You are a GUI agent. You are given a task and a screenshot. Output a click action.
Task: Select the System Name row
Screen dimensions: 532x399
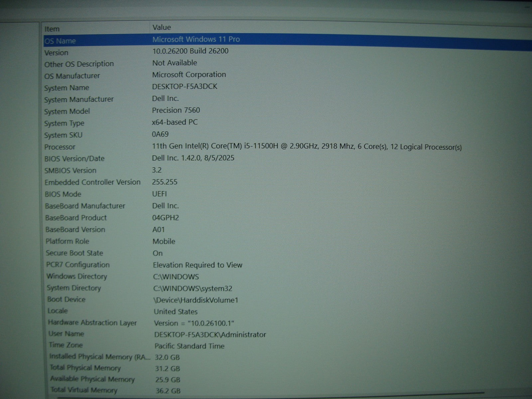pyautogui.click(x=67, y=88)
